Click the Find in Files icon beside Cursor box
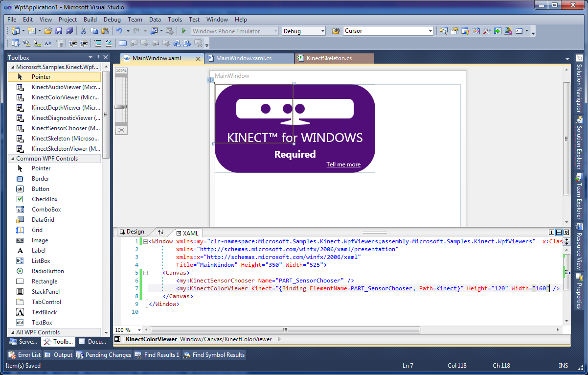This screenshot has height=375, width=588. point(336,31)
